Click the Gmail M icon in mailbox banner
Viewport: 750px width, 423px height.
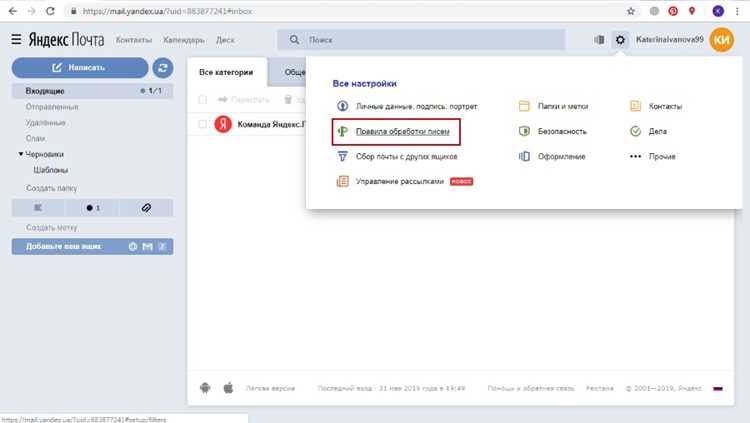click(147, 246)
